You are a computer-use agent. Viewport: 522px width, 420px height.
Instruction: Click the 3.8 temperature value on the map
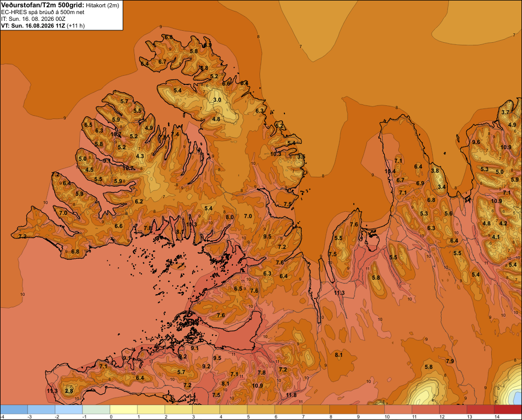(435, 171)
